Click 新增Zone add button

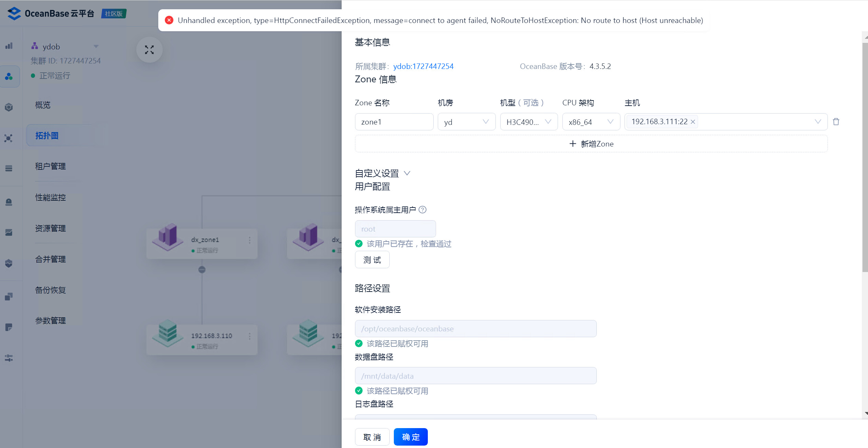coord(591,144)
